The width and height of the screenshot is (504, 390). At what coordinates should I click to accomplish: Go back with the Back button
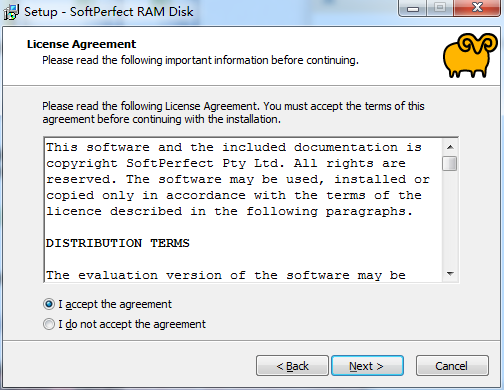(292, 366)
